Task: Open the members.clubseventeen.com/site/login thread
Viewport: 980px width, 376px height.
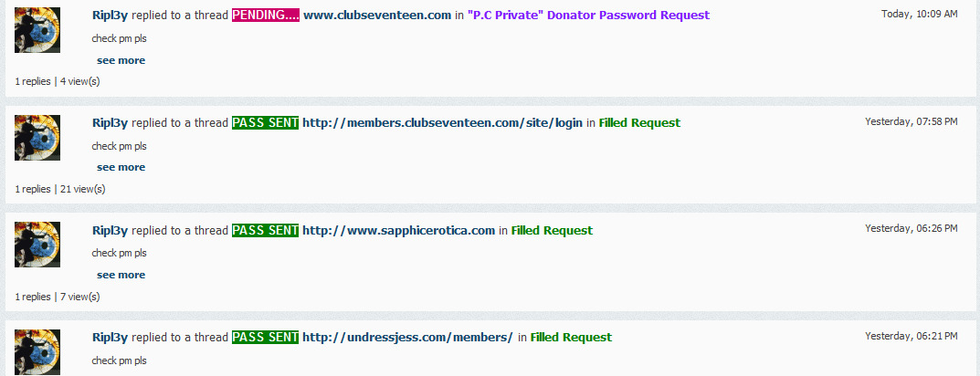Action: tap(442, 123)
